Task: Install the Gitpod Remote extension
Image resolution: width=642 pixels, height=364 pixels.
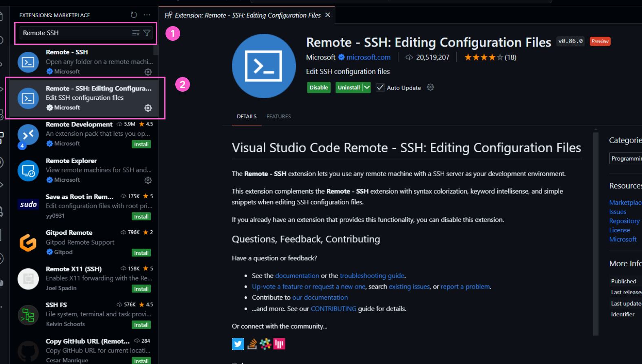Action: 141,253
